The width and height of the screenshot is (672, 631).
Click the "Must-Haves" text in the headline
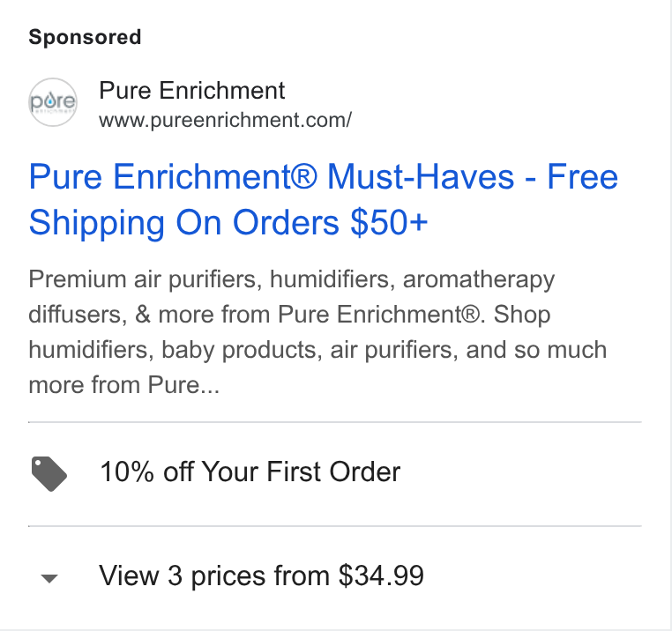tap(421, 176)
